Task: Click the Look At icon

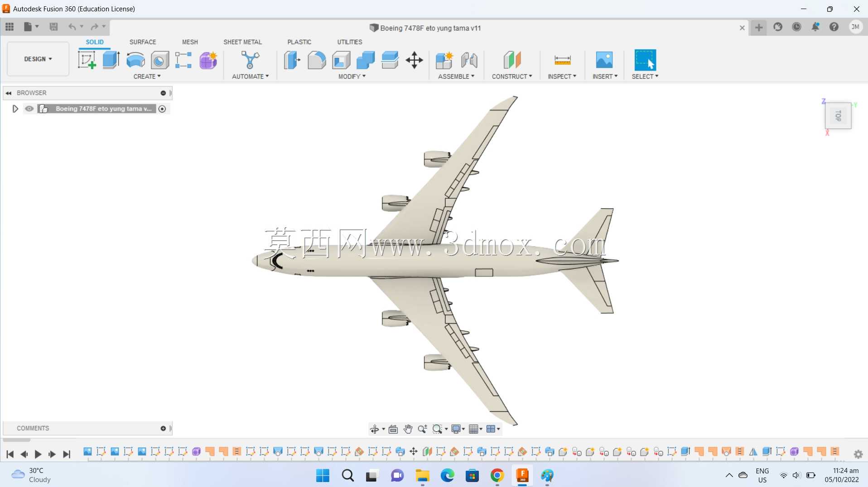Action: [393, 429]
